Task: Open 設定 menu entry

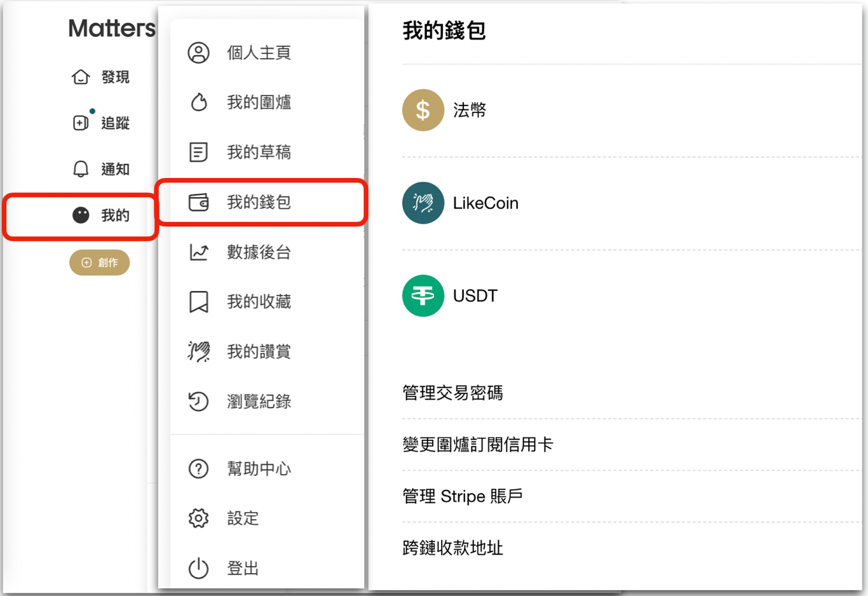Action: (x=243, y=518)
